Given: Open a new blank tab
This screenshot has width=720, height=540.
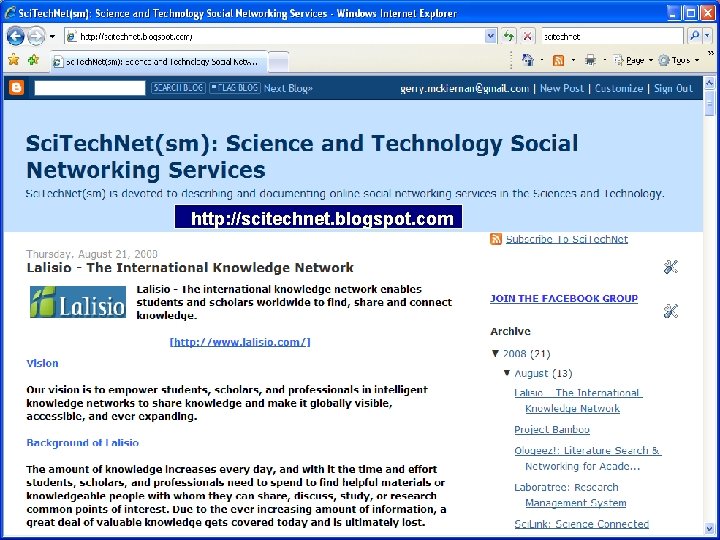Looking at the screenshot, I should [x=278, y=62].
